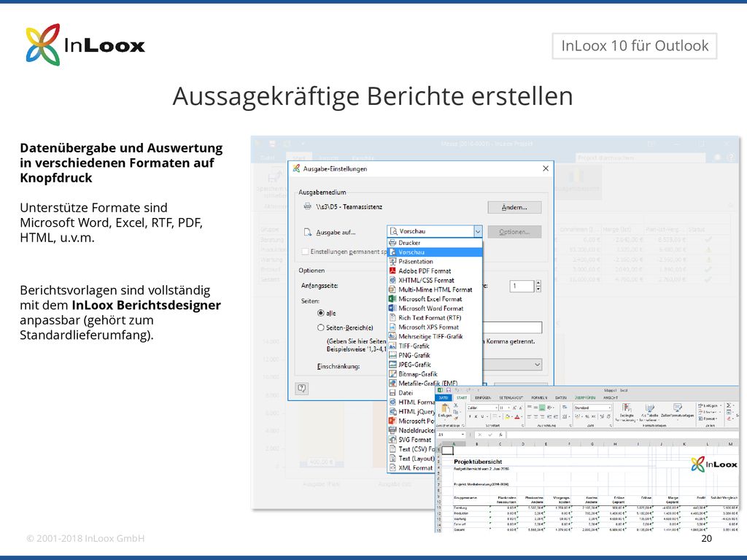The height and width of the screenshot is (560, 747).
Task: Close the Ausgabe-Einstellungen dialog
Action: pyautogui.click(x=546, y=168)
